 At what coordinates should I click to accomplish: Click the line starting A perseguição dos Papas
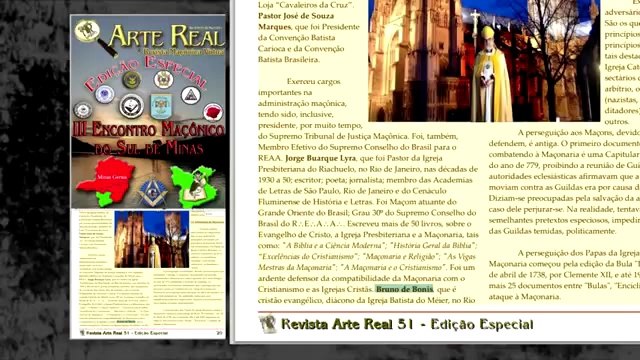click(579, 253)
